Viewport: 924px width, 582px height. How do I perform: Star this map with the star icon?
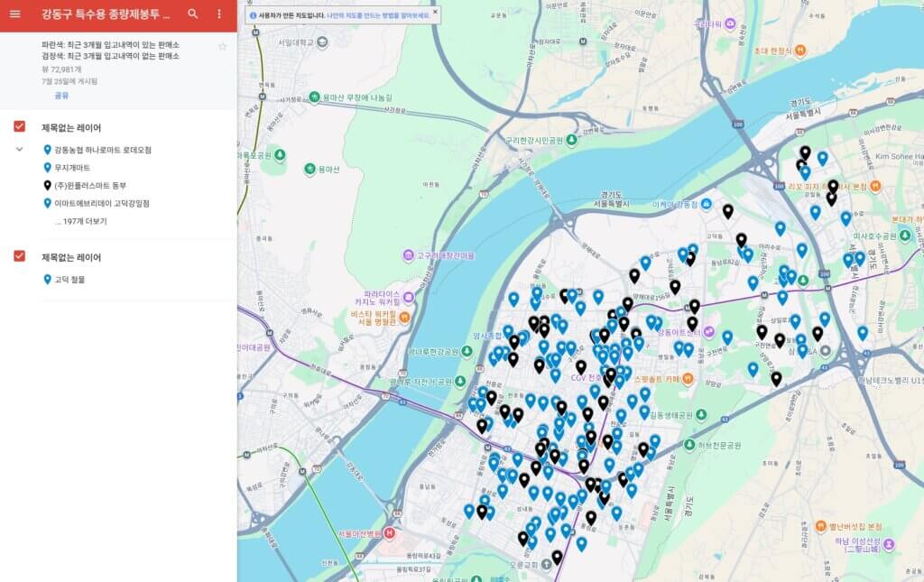coord(222,46)
